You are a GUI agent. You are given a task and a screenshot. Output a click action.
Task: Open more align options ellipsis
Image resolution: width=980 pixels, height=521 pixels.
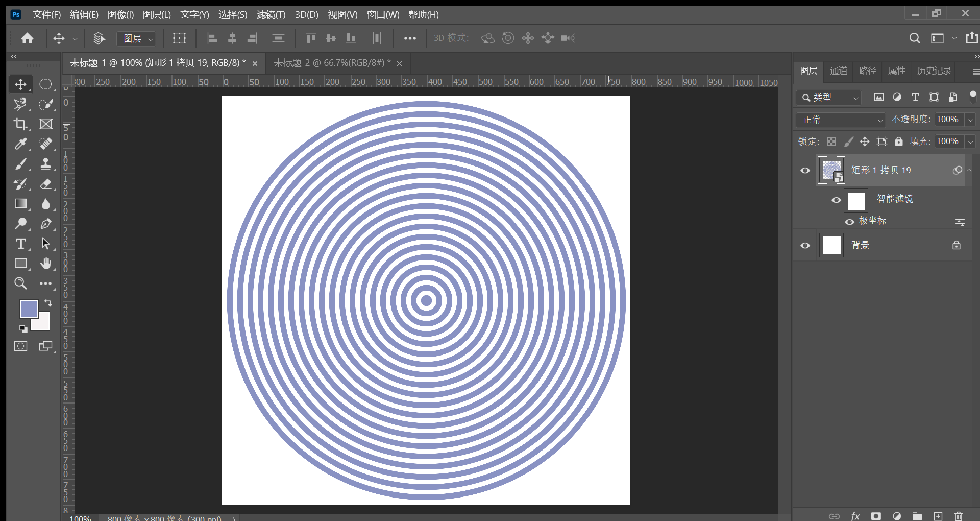pos(410,38)
